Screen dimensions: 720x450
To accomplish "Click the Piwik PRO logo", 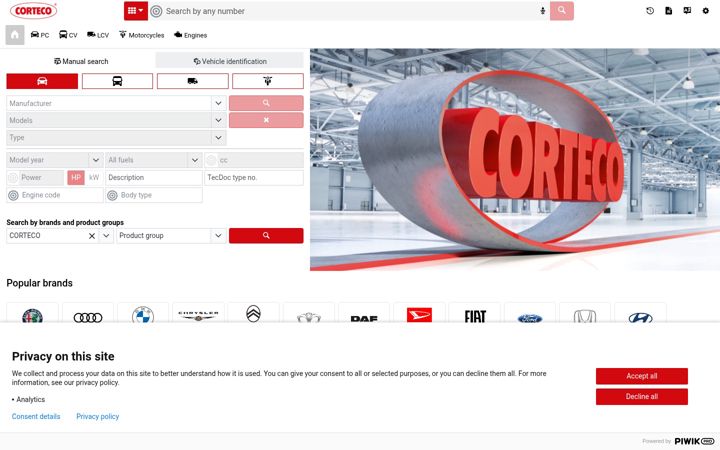I will tap(694, 441).
